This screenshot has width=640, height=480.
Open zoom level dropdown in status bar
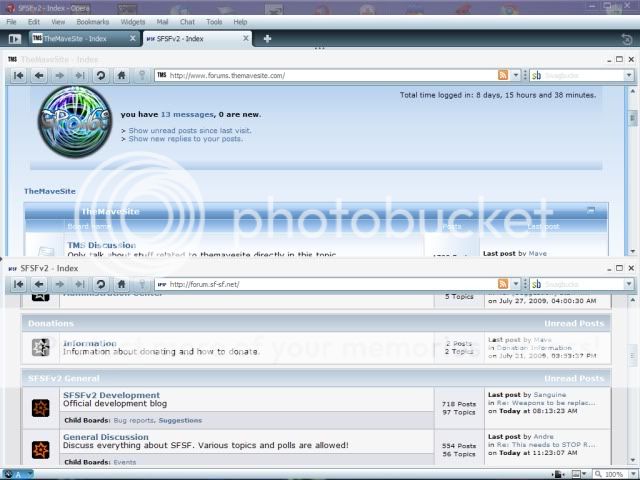(x=633, y=474)
